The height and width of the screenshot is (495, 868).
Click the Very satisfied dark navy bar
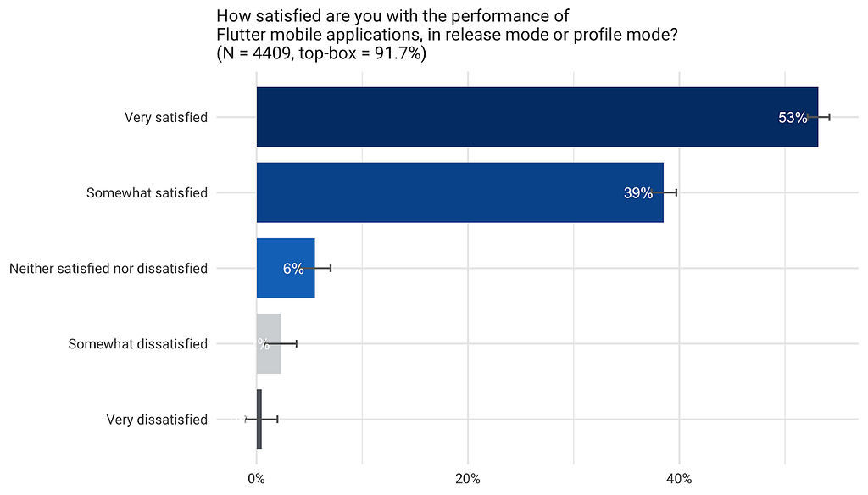click(537, 117)
